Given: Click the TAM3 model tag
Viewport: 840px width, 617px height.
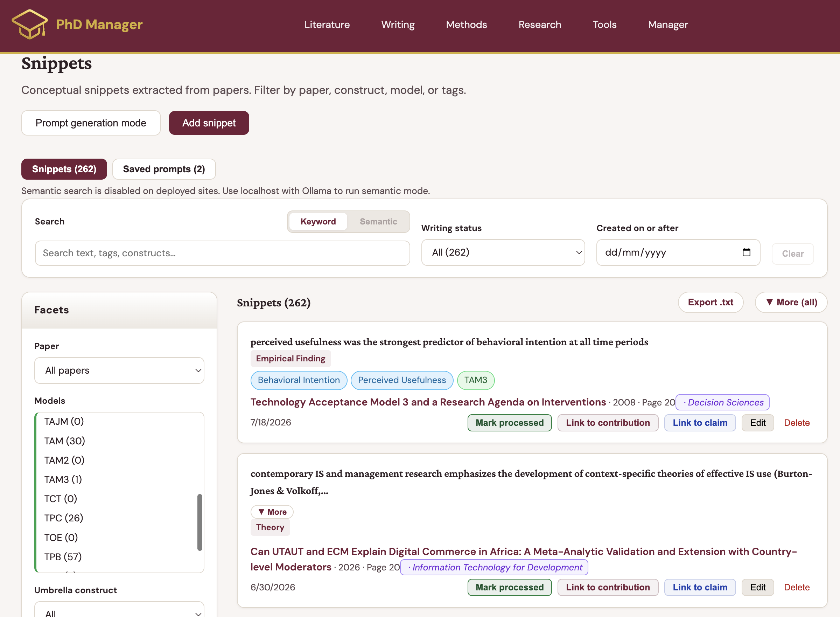Looking at the screenshot, I should tap(475, 380).
